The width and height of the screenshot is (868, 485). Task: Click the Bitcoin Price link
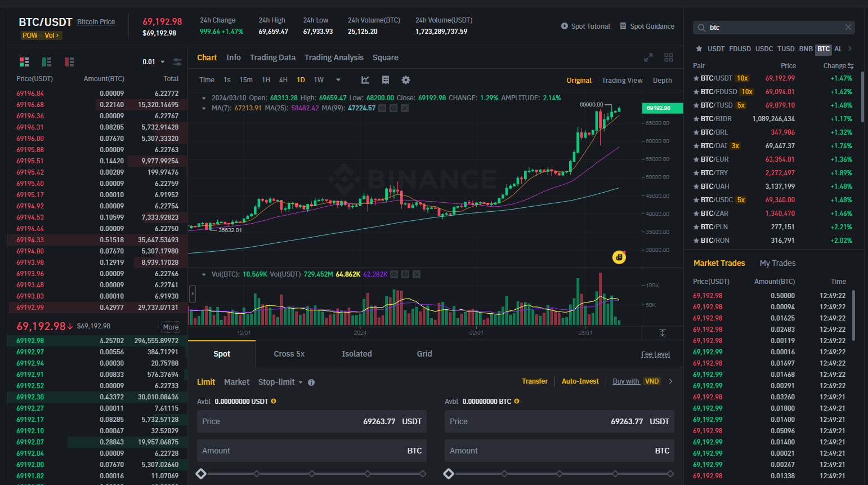pyautogui.click(x=96, y=22)
